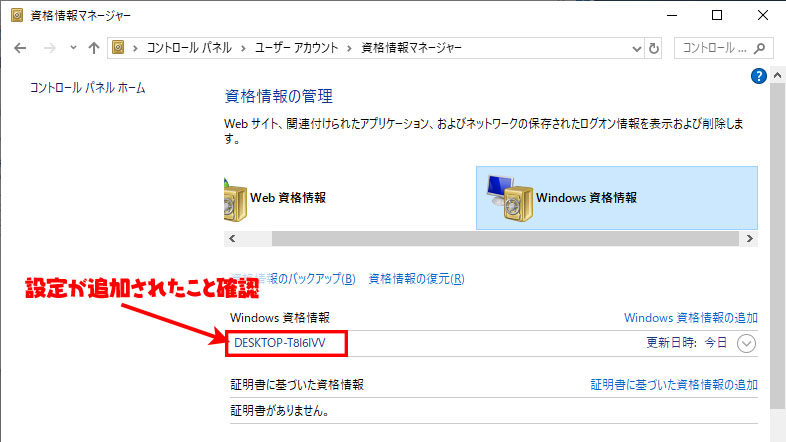Image resolution: width=786 pixels, height=442 pixels.
Task: Click 証明書に基づいた資格情報の追加 link
Action: click(674, 384)
